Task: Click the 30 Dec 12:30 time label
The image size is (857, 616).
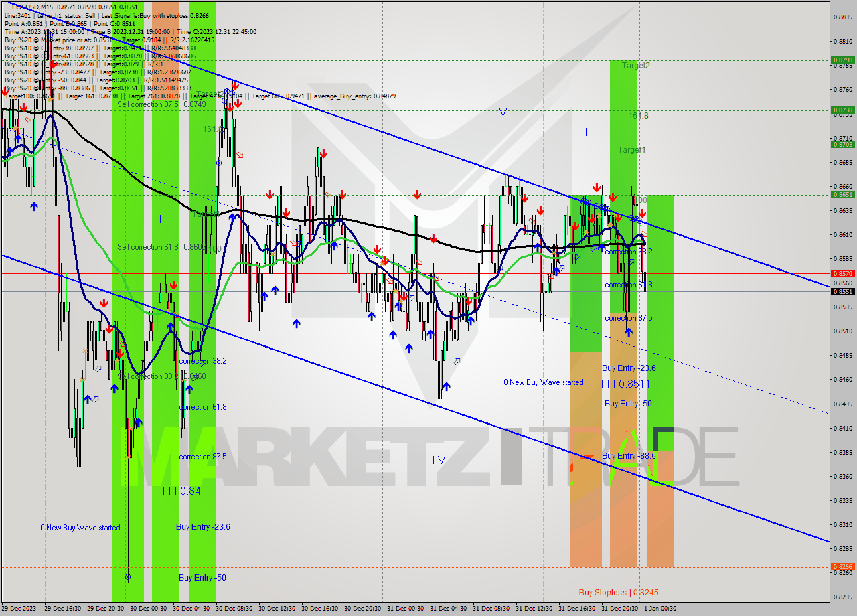Action: pyautogui.click(x=277, y=609)
